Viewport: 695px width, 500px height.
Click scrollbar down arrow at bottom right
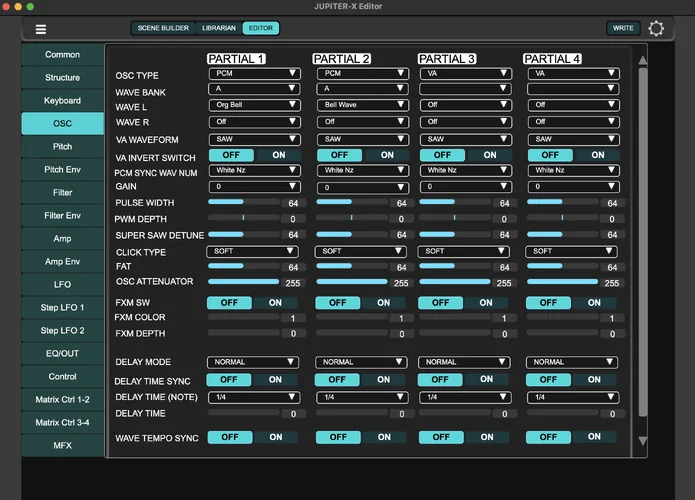642,441
